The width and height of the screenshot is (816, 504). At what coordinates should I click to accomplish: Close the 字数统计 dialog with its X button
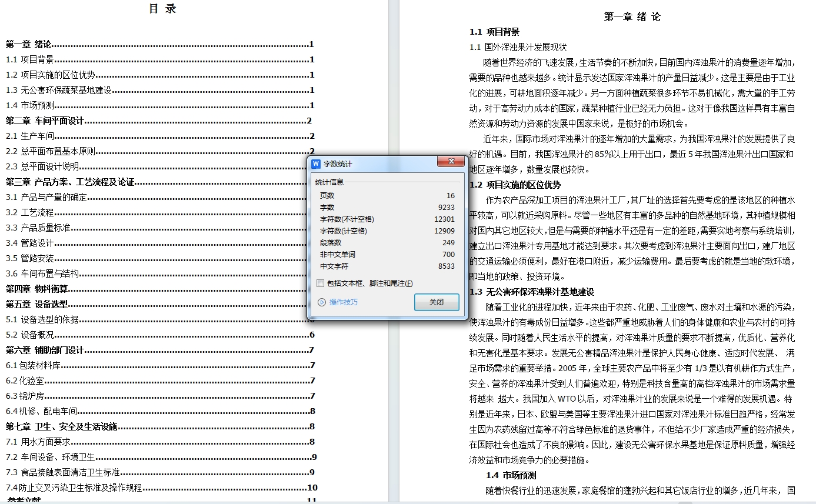tap(451, 162)
